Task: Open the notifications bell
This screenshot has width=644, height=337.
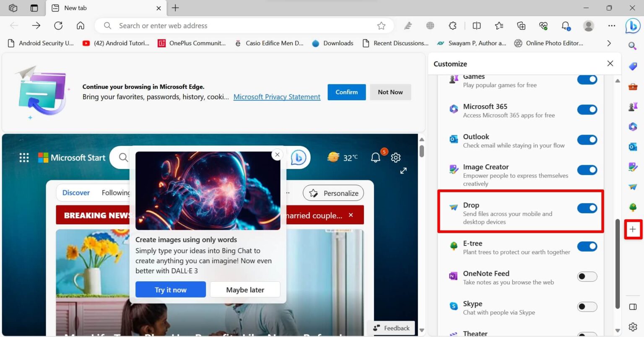Action: tap(566, 26)
